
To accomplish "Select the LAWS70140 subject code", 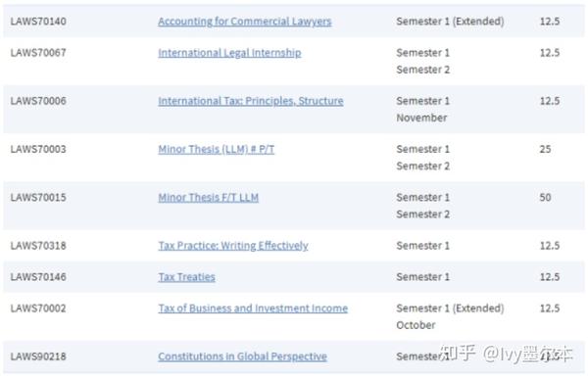I will tap(38, 22).
